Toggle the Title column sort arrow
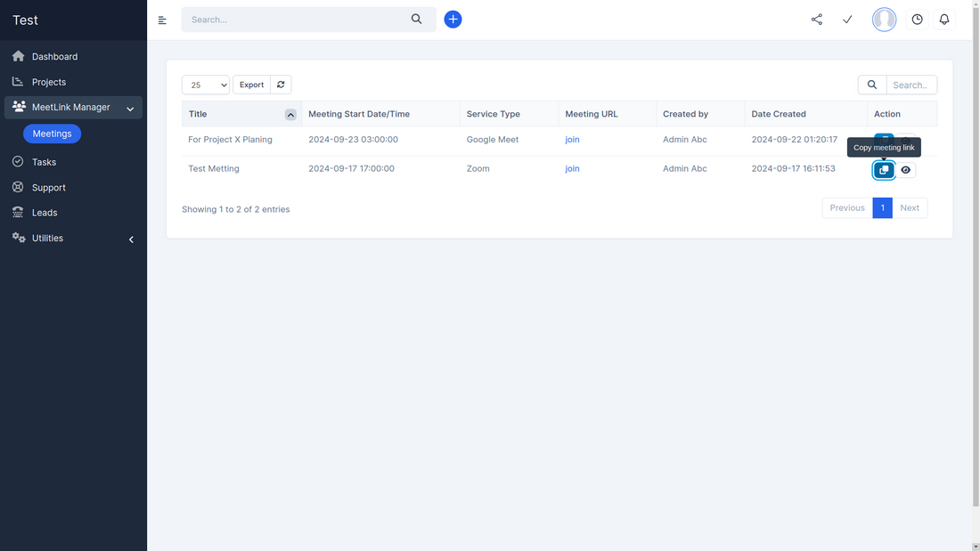Viewport: 980px width, 551px height. tap(290, 114)
